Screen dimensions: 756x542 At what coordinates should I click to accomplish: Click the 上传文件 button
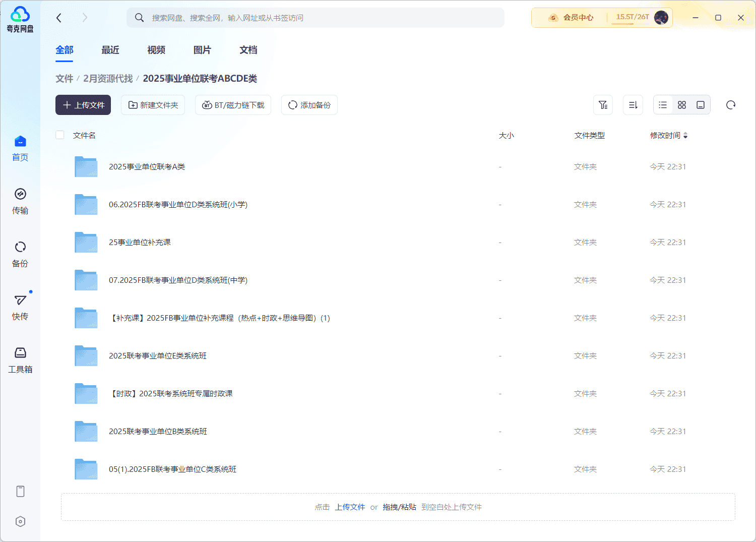click(83, 105)
